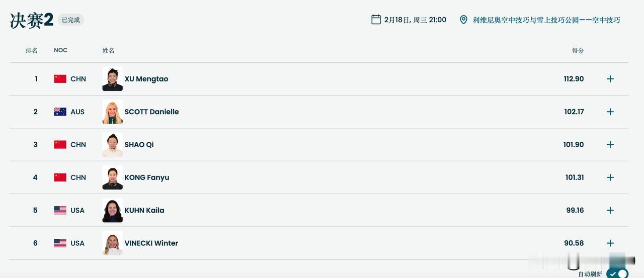Click China flag next to XU Mengtao
Screen dimensions: 644x278
[60, 79]
